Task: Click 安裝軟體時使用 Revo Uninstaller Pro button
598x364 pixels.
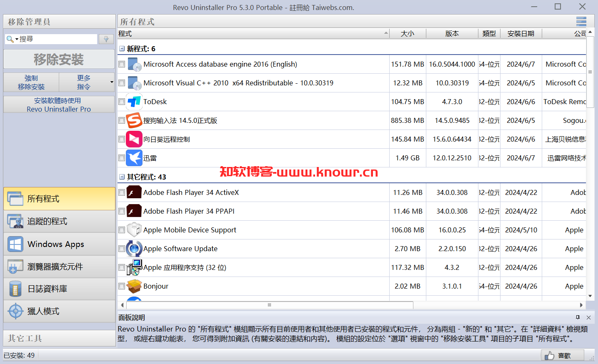Action: click(59, 105)
